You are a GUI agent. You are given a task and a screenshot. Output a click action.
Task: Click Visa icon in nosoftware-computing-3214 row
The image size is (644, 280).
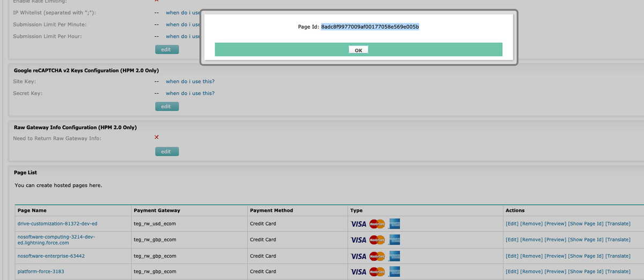point(358,240)
